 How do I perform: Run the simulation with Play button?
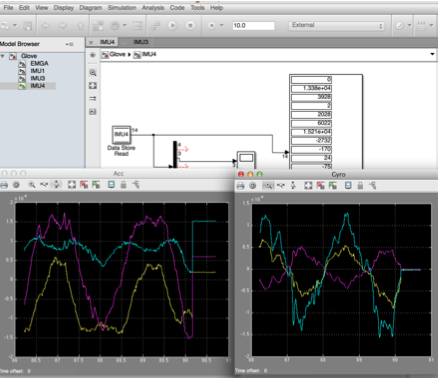coord(172,25)
